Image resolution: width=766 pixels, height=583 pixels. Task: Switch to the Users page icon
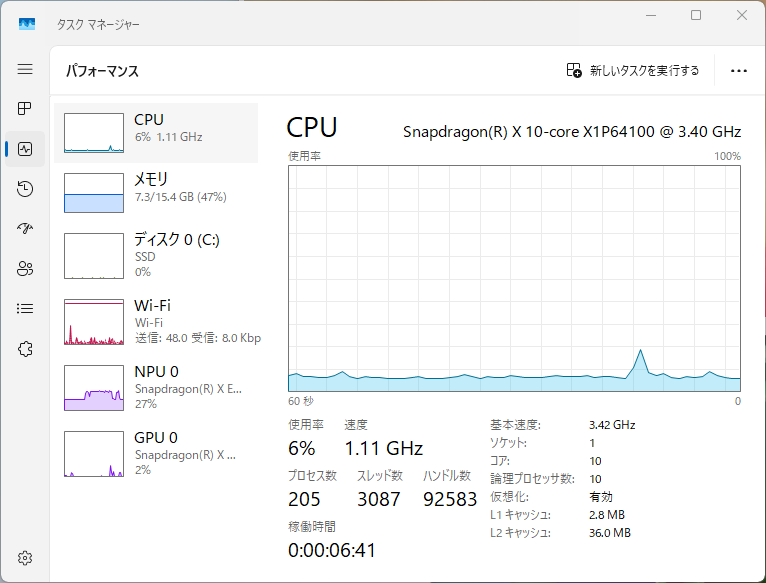[25, 268]
